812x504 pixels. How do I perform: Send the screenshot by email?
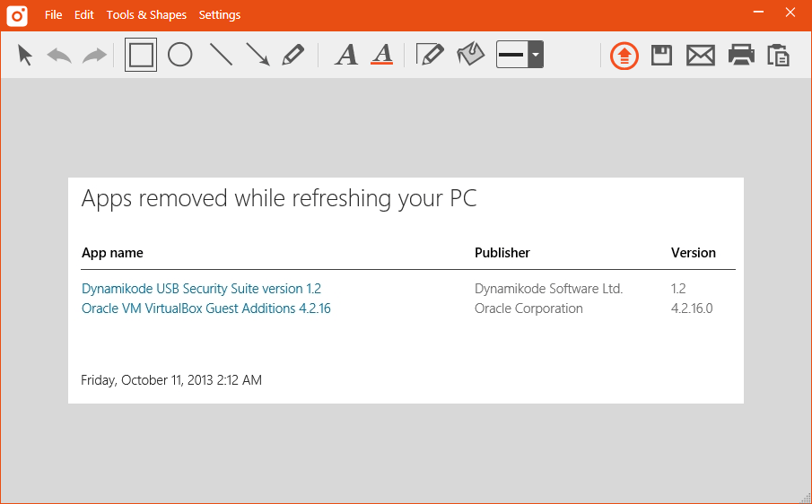pyautogui.click(x=701, y=55)
